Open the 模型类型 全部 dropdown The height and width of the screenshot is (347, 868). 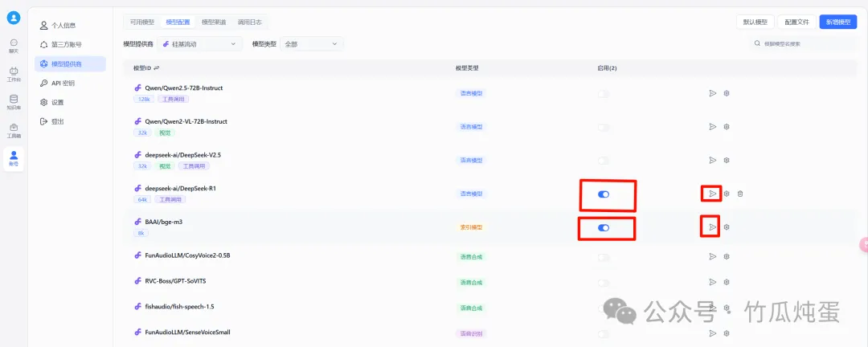coord(312,43)
